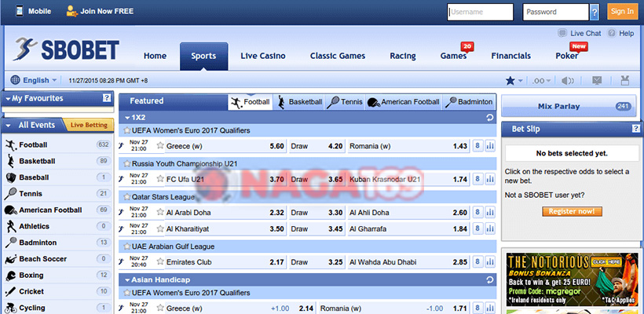Favourite the FC Ufa U21 match star
The width and height of the screenshot is (644, 314).
coord(160,178)
